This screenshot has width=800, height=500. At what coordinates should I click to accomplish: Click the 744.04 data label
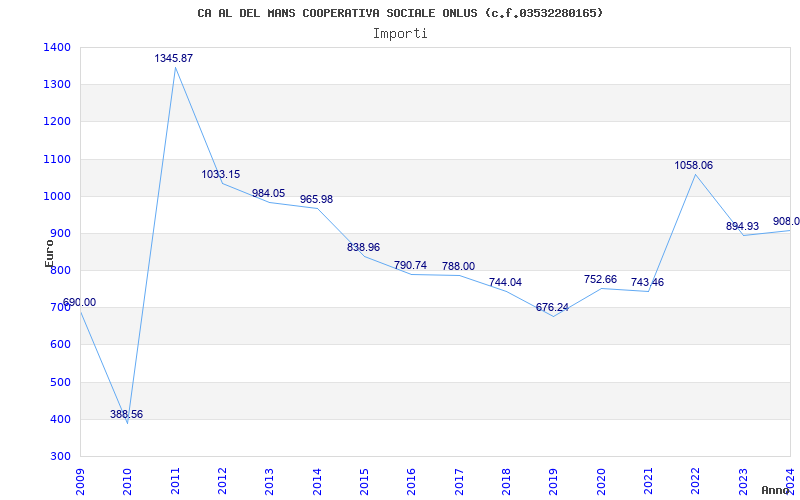click(505, 283)
